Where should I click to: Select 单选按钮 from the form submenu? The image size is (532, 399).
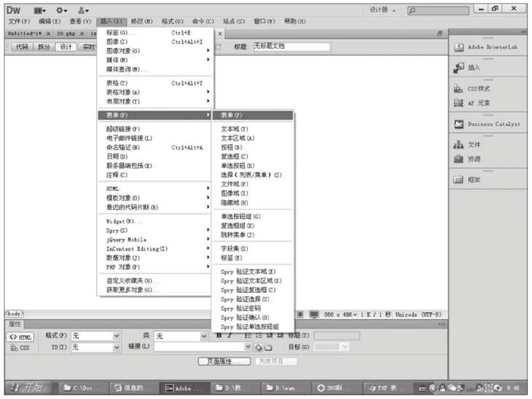click(x=252, y=166)
